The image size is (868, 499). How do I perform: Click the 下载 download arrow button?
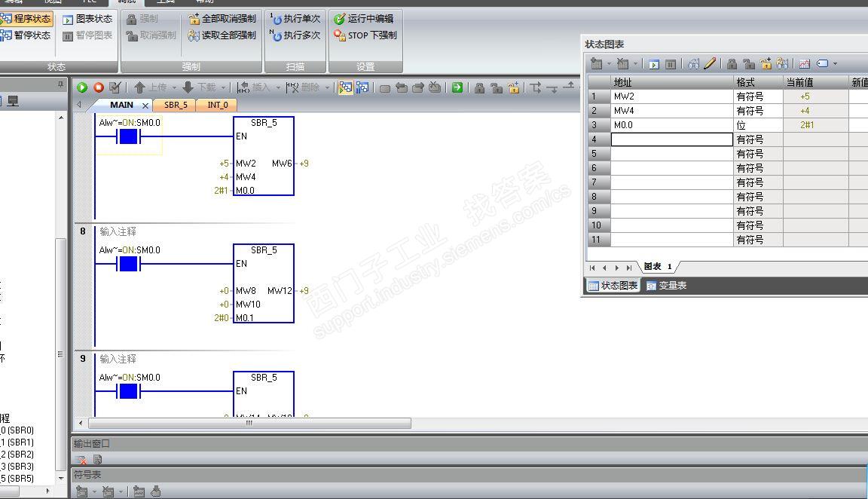(199, 87)
